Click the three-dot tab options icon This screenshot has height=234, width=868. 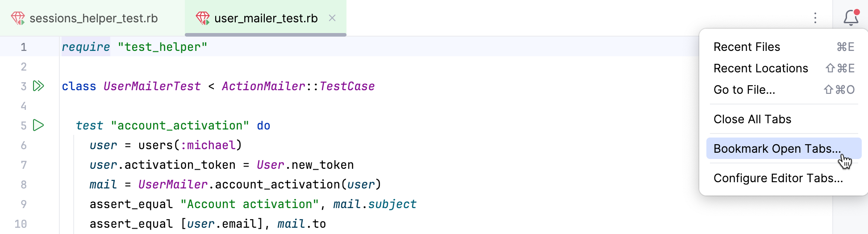tap(815, 18)
